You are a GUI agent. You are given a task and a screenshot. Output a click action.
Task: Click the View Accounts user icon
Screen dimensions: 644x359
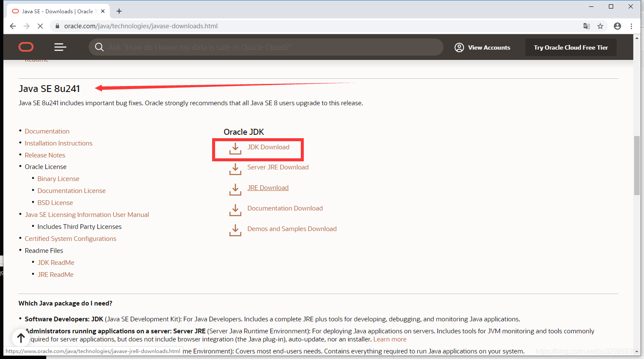pos(459,47)
